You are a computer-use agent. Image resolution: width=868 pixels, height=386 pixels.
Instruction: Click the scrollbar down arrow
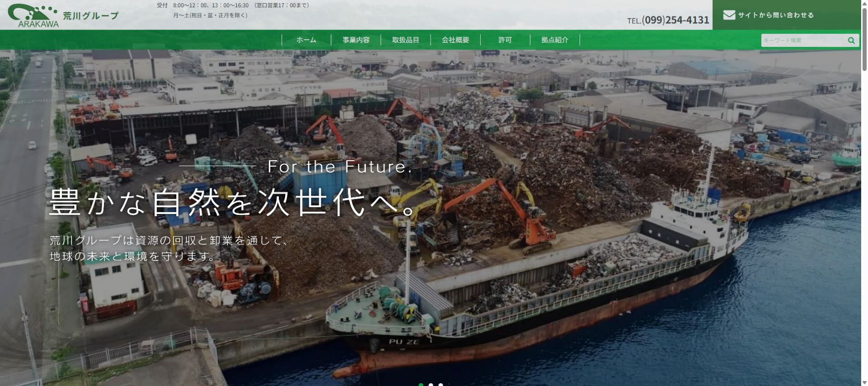(x=864, y=382)
